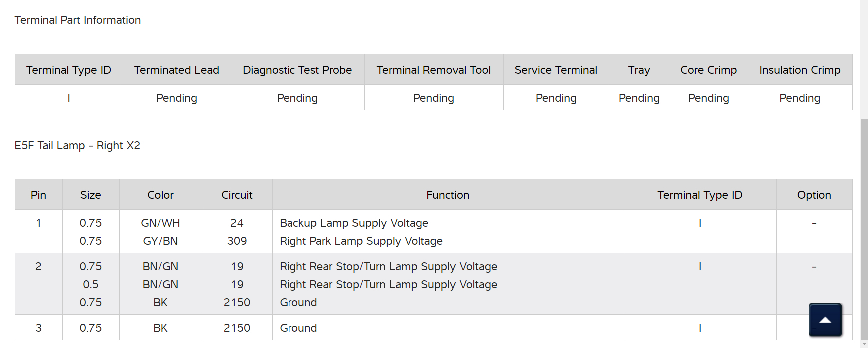The height and width of the screenshot is (352, 868).
Task: Click the scrollbar down arrow
Action: (864, 344)
